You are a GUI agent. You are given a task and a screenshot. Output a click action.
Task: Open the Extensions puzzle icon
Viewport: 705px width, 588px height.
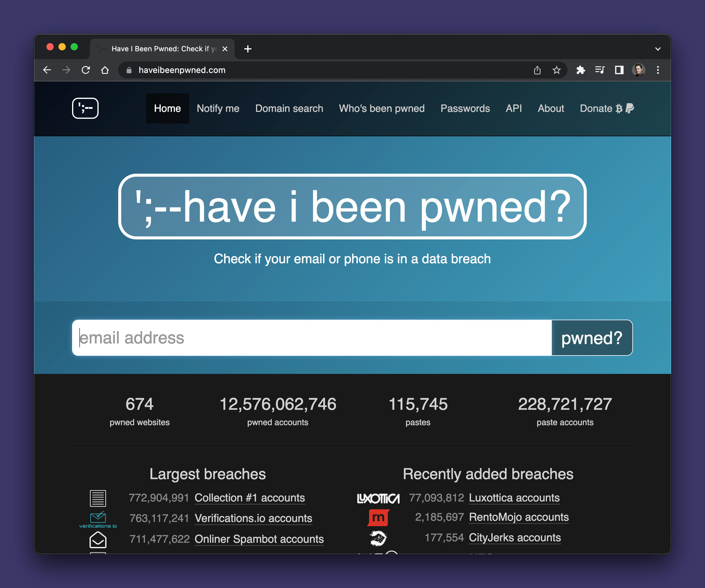(x=581, y=70)
